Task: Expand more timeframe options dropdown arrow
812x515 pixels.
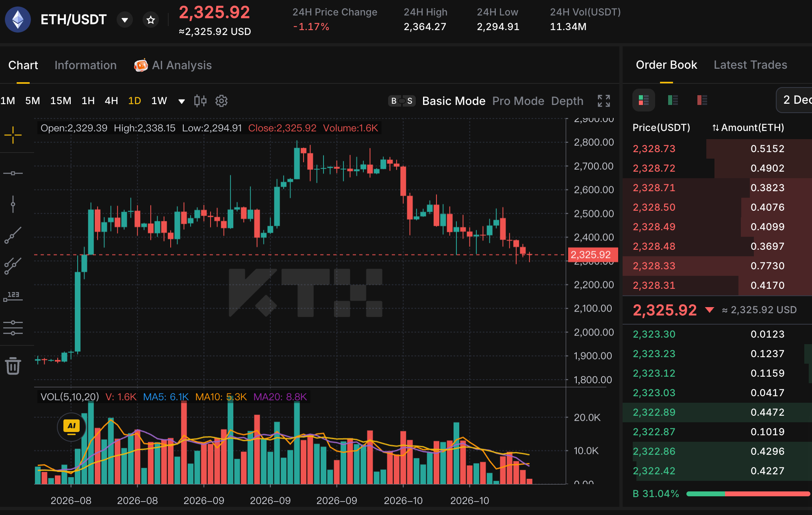Action: point(182,101)
